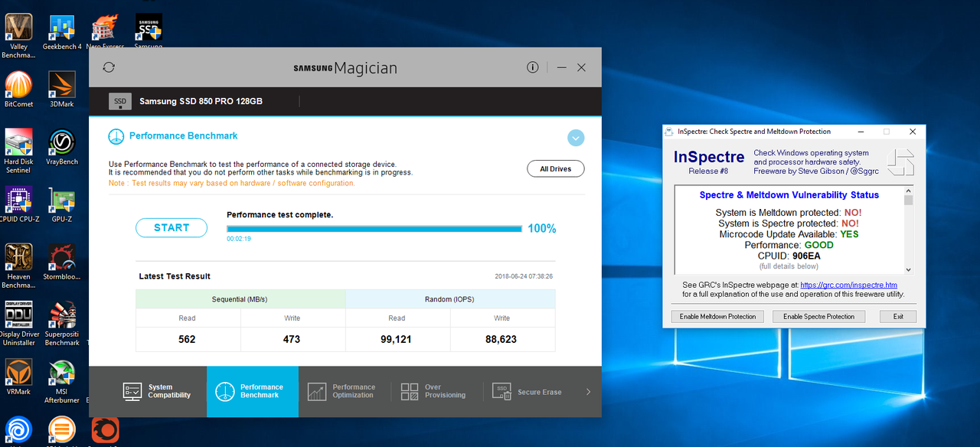Image resolution: width=980 pixels, height=447 pixels.
Task: Show more Magician tabs with right arrow
Action: click(x=588, y=392)
